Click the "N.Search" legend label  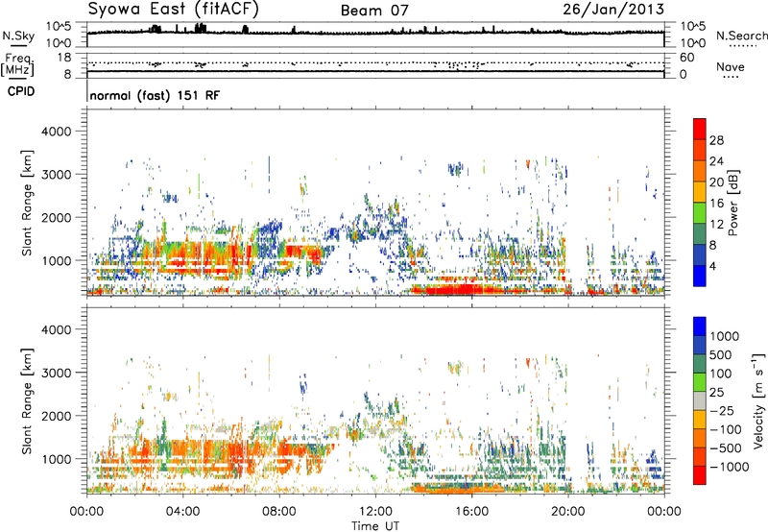(x=741, y=36)
